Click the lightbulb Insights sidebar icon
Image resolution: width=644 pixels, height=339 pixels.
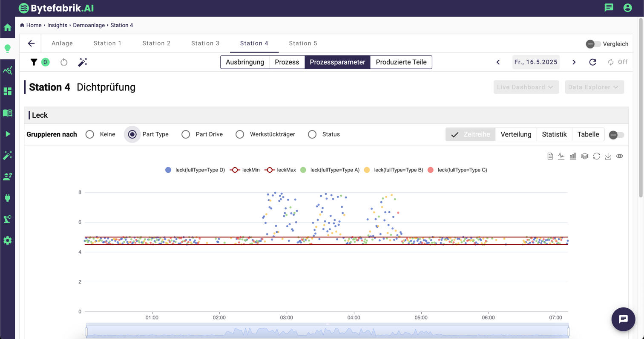coord(7,49)
